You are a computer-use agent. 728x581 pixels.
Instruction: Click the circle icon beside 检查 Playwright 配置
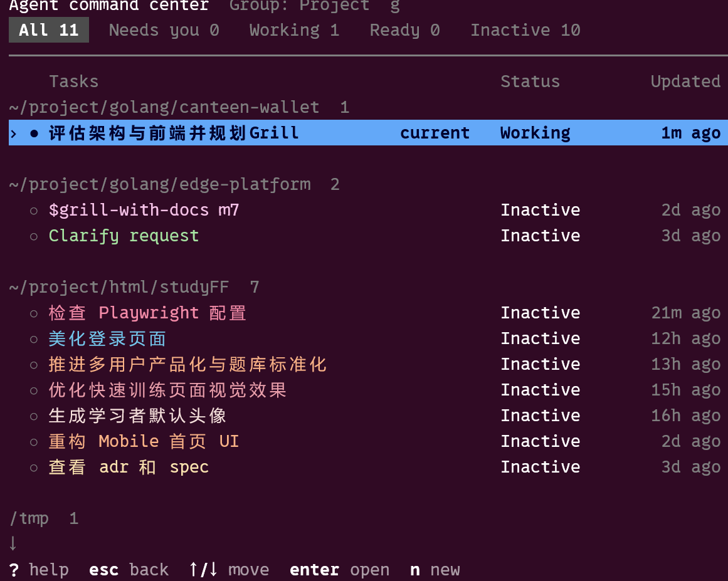point(34,313)
